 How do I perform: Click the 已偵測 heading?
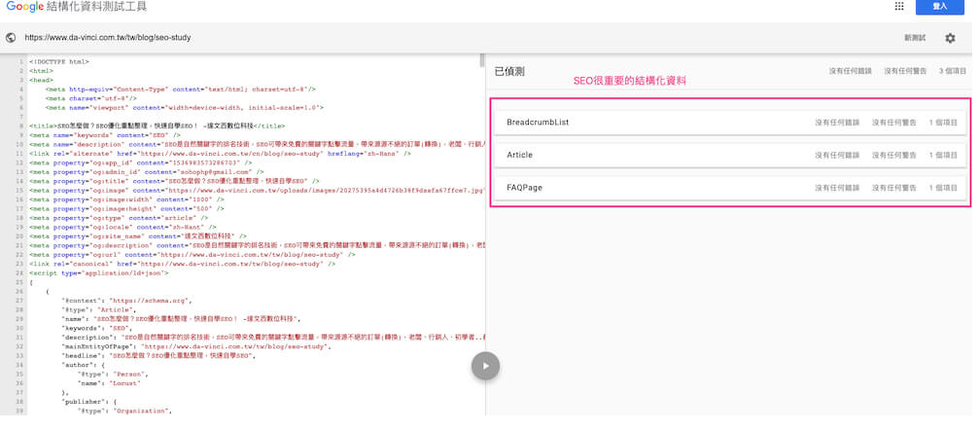509,71
